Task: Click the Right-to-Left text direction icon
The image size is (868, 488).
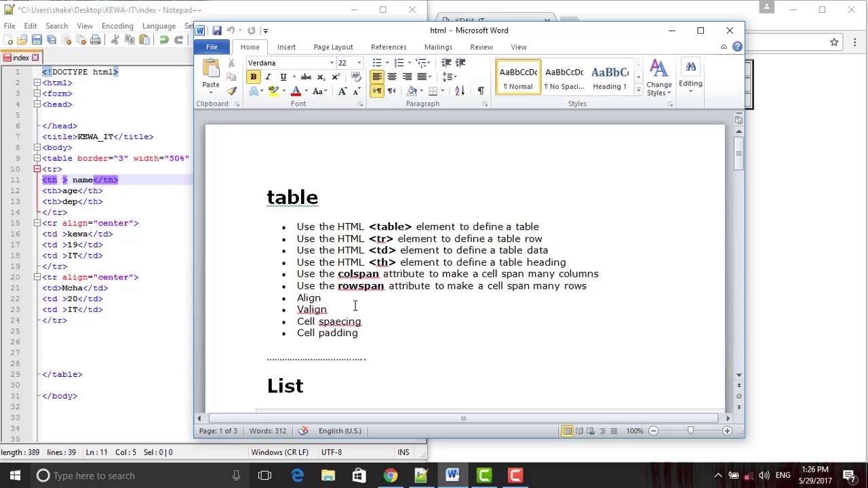Action: tap(391, 91)
